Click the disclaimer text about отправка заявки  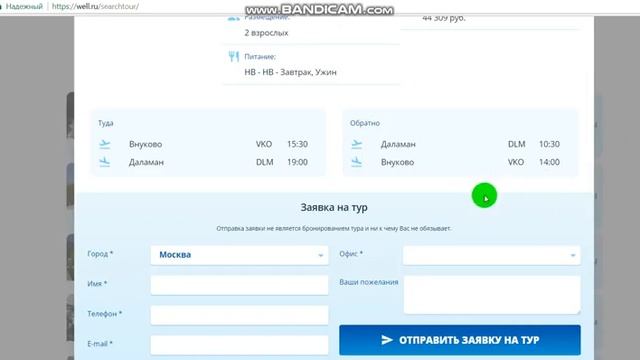coord(334,229)
